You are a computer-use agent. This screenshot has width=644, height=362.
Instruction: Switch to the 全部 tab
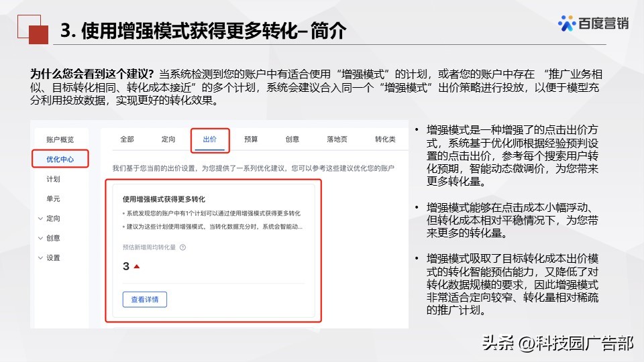(x=127, y=139)
